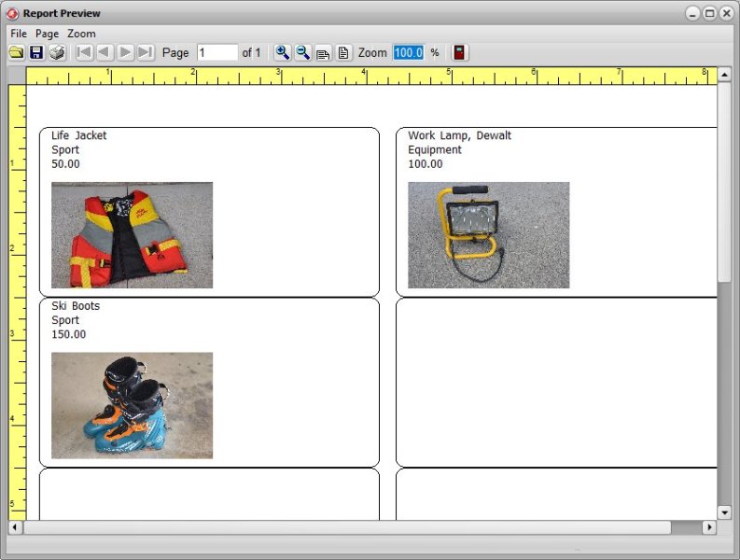740x560 pixels.
Task: Click the horizontal scrollbar left arrow
Action: click(x=15, y=527)
